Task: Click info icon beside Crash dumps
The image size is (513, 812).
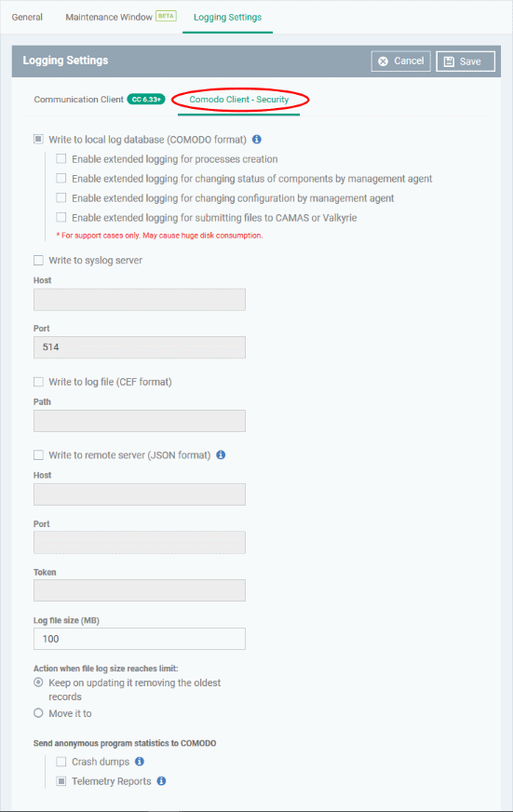Action: point(140,762)
